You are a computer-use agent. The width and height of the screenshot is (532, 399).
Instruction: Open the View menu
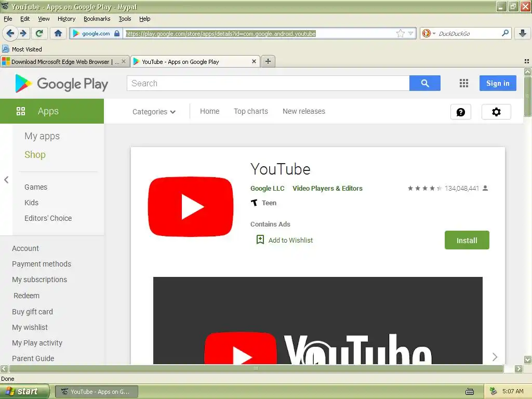44,19
